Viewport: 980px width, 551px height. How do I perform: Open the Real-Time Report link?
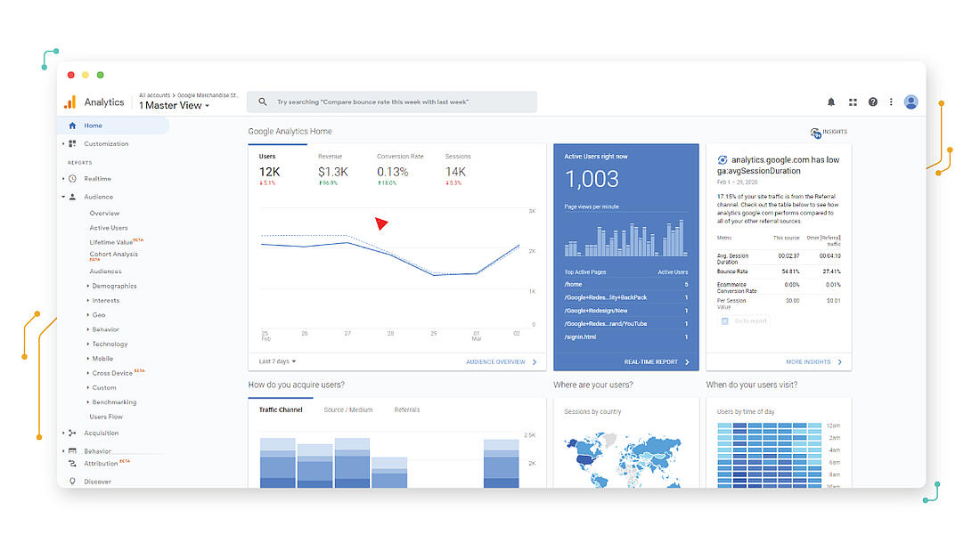click(x=650, y=361)
